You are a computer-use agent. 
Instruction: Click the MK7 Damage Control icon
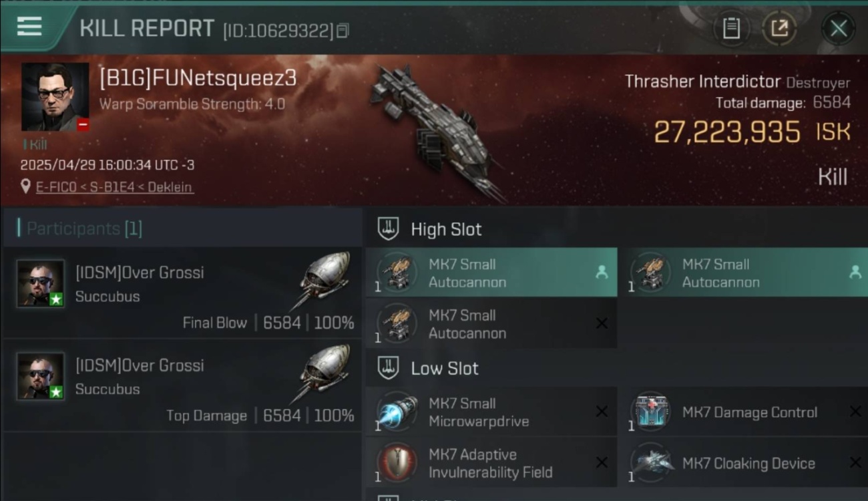click(650, 412)
